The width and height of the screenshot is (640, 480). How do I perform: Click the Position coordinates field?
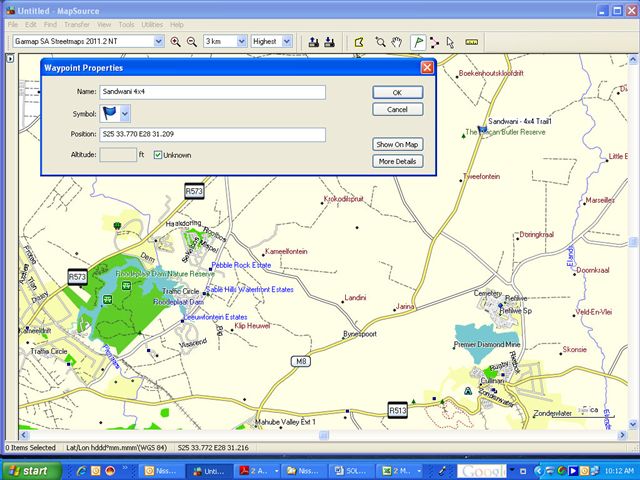coord(212,134)
